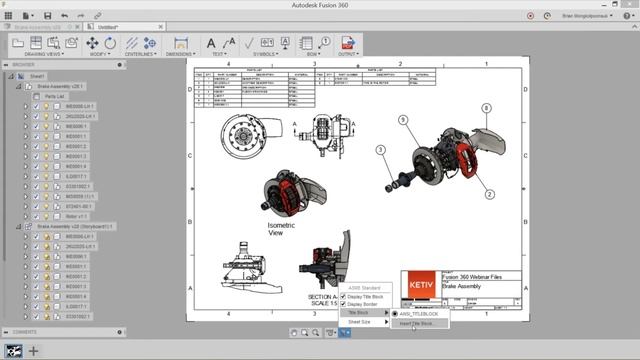The height and width of the screenshot is (360, 640).
Task: Select the Center Mark tool
Action: [x=149, y=43]
